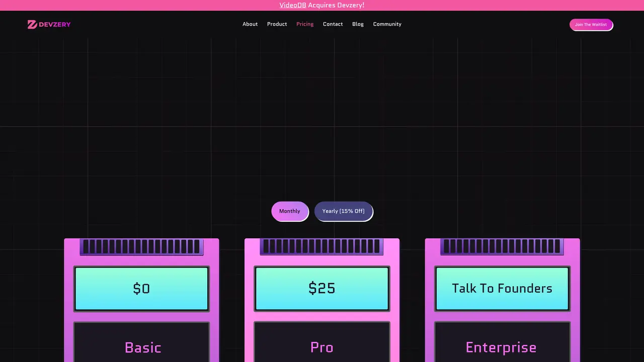Visit the Community page
The width and height of the screenshot is (644, 362).
click(x=387, y=24)
